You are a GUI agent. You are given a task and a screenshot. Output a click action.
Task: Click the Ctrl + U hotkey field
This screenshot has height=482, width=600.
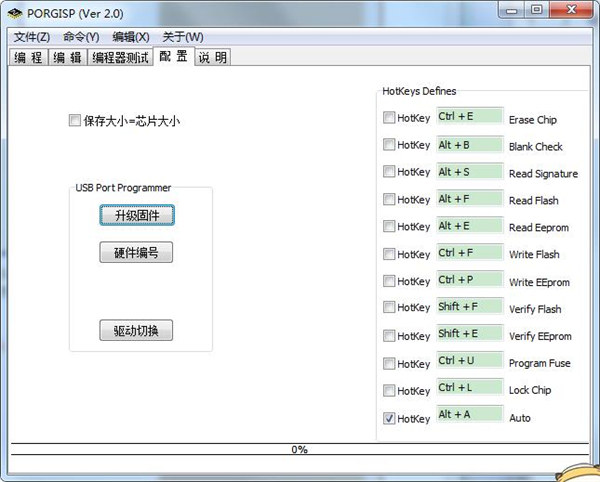coord(470,360)
